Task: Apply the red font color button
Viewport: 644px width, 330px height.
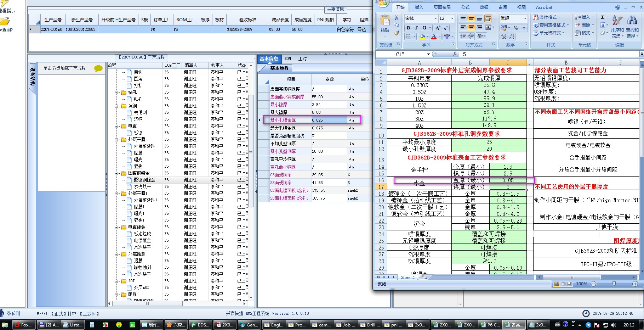Action: [434, 37]
